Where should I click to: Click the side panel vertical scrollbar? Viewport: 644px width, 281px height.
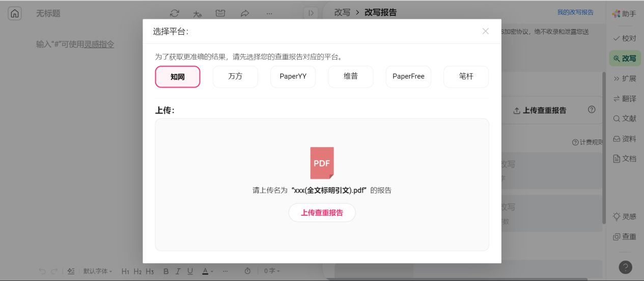tap(604, 148)
